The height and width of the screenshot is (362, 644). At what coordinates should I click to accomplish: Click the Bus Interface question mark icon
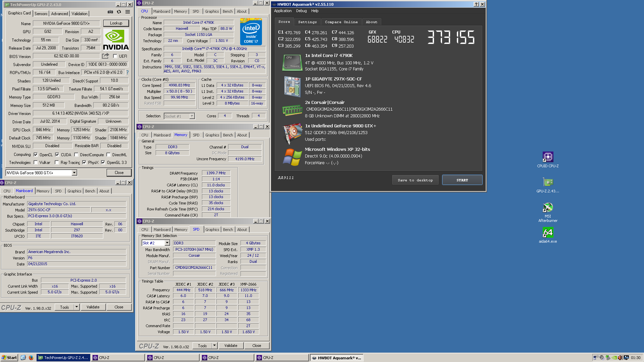coord(127,72)
